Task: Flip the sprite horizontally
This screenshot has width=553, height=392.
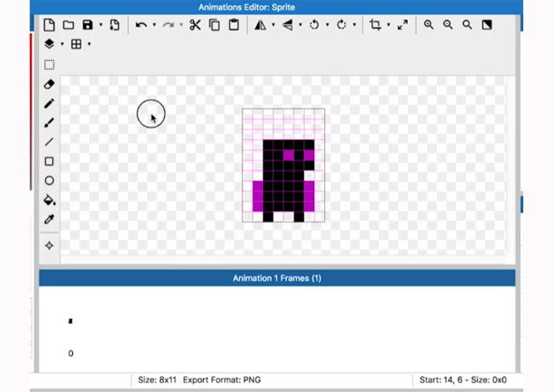Action: pyautogui.click(x=260, y=25)
